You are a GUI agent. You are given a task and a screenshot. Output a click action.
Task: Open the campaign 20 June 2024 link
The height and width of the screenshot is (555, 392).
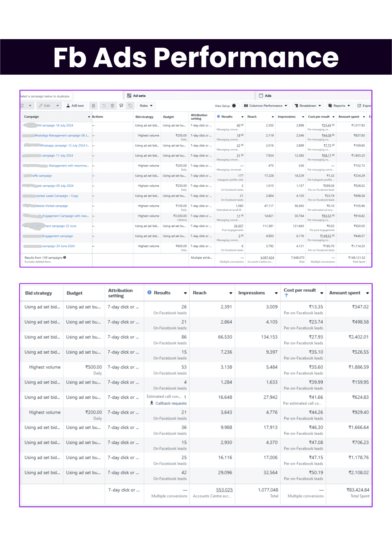tap(58, 246)
